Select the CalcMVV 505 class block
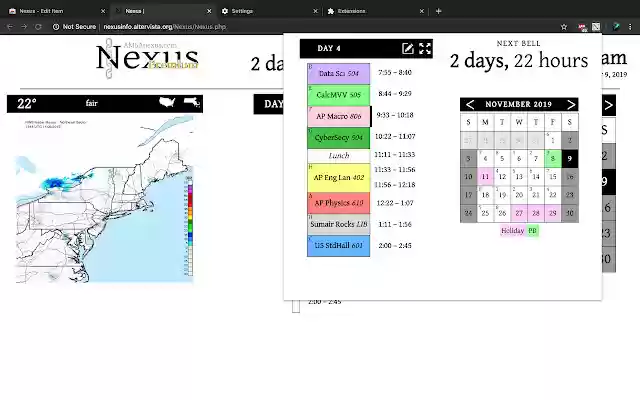 338,95
